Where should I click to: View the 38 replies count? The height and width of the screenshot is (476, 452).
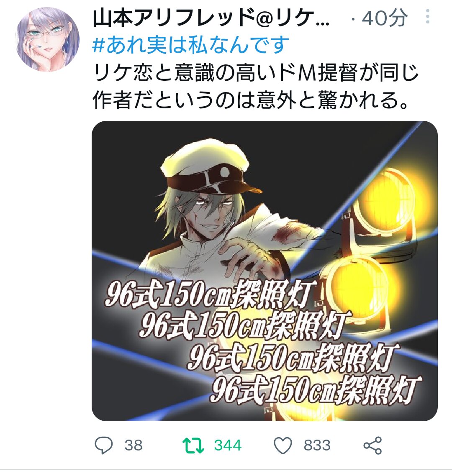click(x=134, y=445)
